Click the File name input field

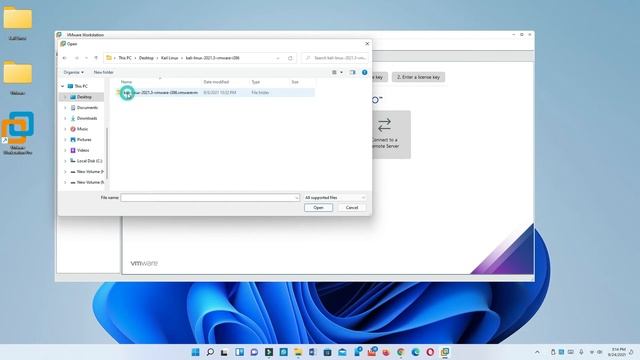click(210, 198)
